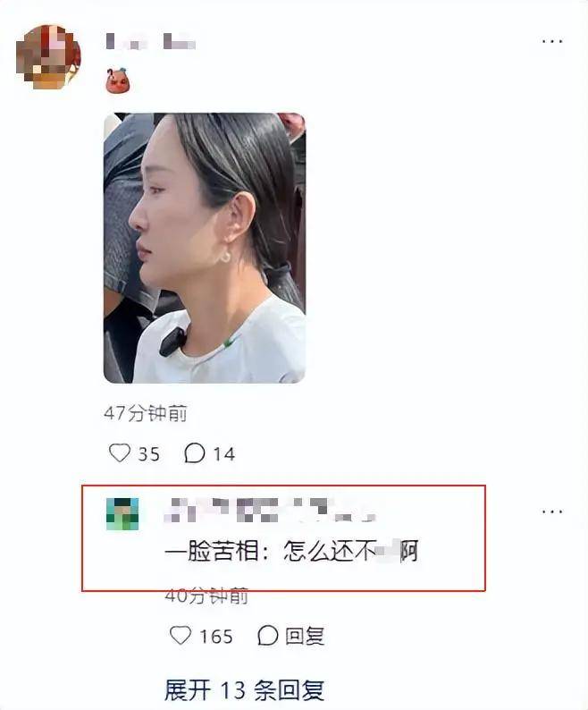Select the comment text starting with 一脸苦相
The image size is (588, 710).
pyautogui.click(x=291, y=552)
